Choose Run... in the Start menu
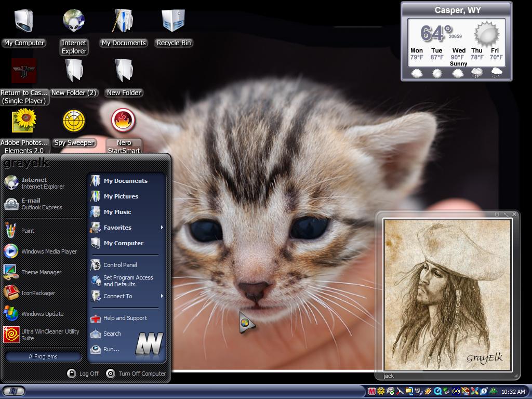 [111, 349]
